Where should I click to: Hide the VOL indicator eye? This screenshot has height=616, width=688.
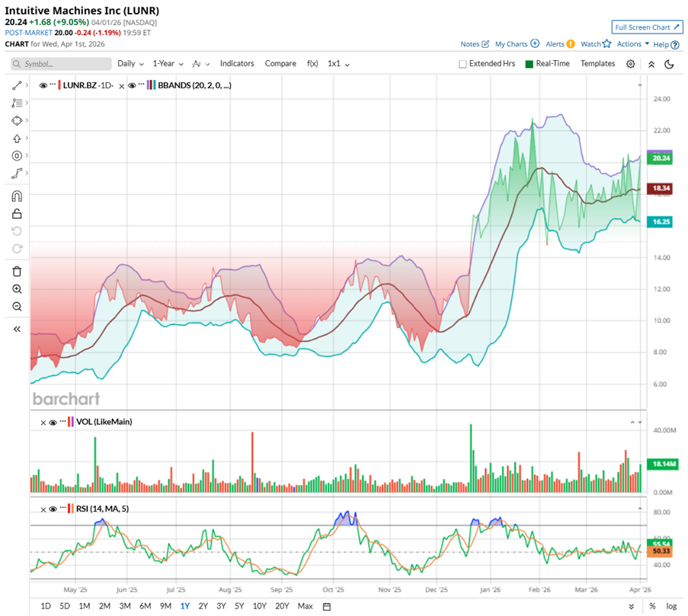click(53, 422)
